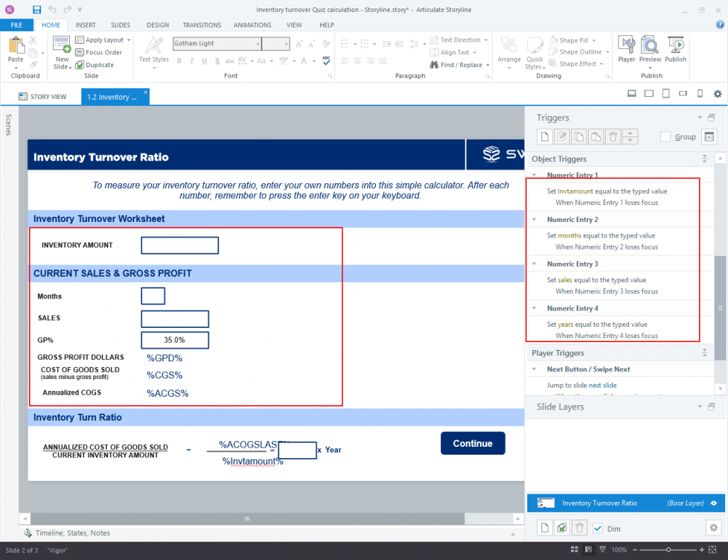728x560 pixels.
Task: Open slide layer properties gear
Action: click(x=713, y=527)
